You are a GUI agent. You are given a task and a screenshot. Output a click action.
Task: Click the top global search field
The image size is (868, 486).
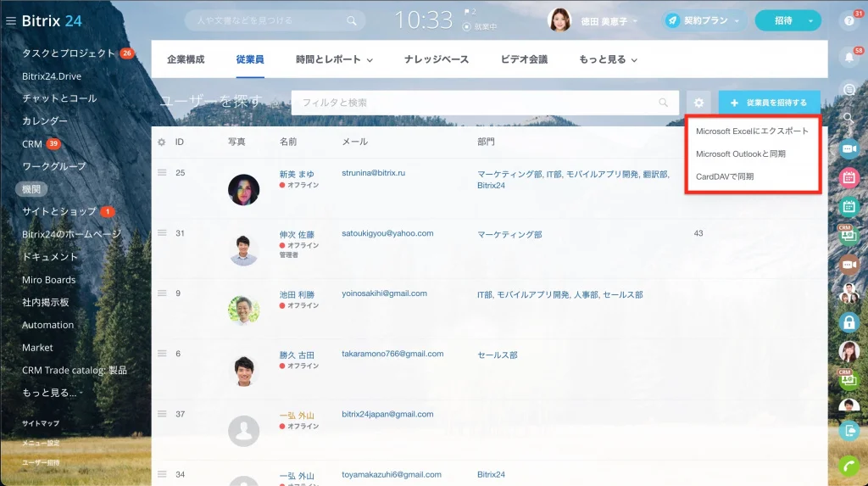(x=275, y=20)
